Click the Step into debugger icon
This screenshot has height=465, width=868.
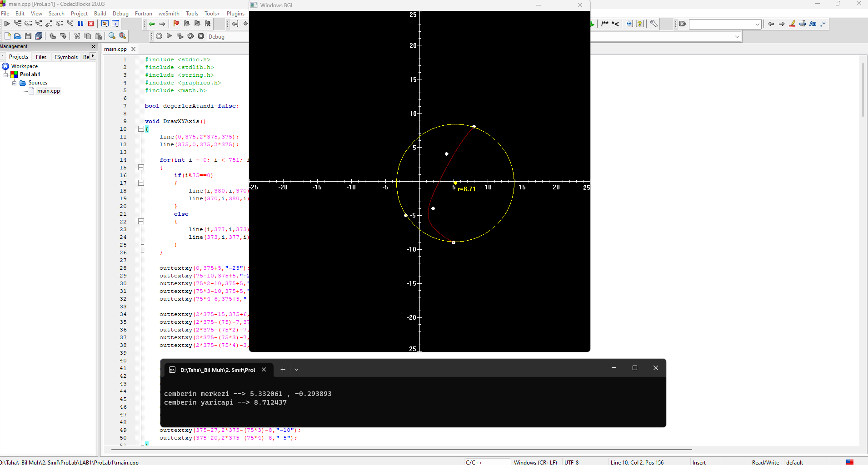point(39,24)
